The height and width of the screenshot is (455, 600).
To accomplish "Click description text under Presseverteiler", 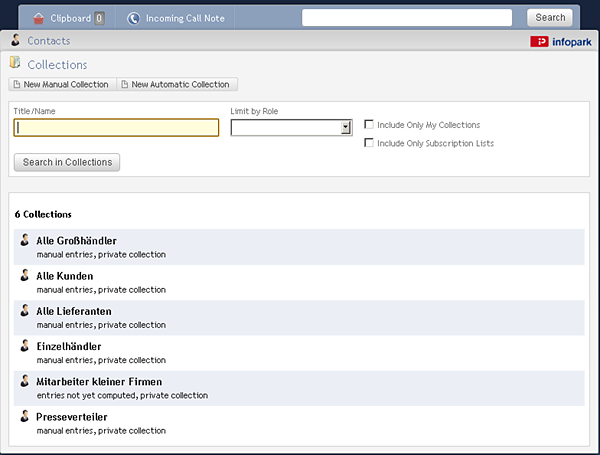I will point(101,431).
